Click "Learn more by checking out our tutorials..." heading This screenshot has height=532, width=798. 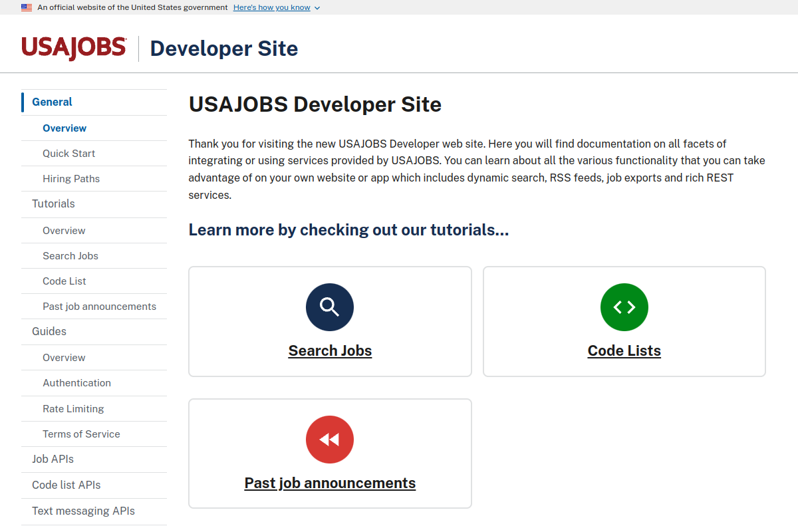[348, 230]
